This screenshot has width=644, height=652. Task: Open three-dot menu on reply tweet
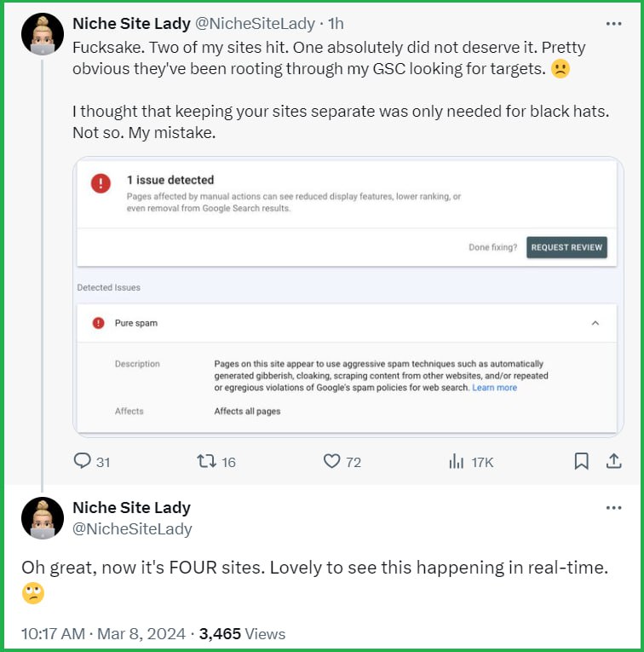(x=613, y=508)
